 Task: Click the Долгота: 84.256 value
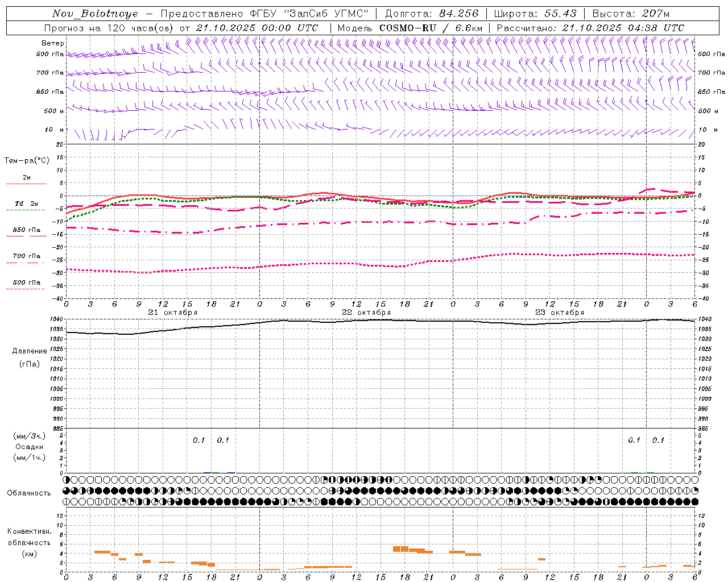(x=432, y=14)
